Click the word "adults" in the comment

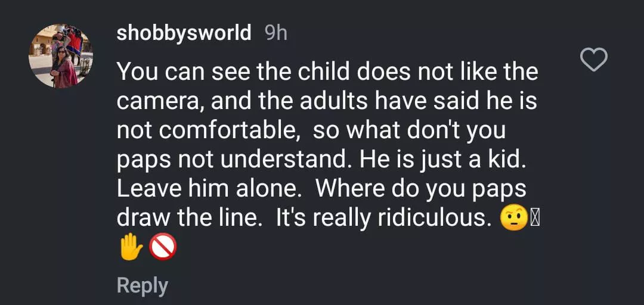[336, 101]
